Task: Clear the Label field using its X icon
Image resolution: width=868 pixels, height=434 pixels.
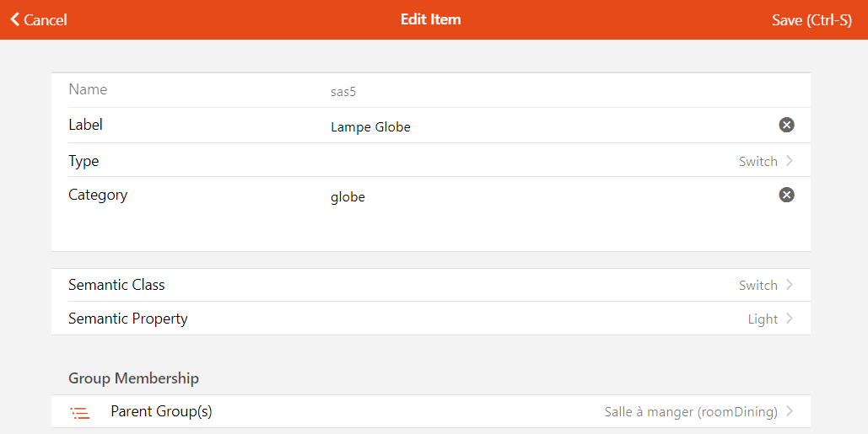Action: point(786,126)
